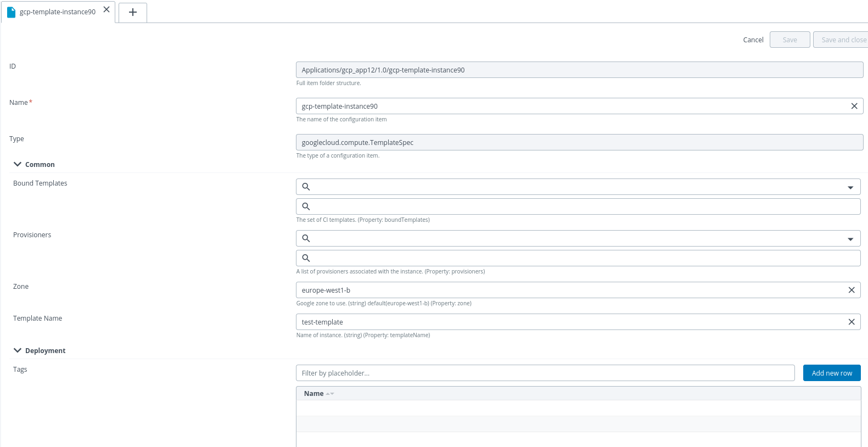Click the document icon on gcp-template-instance90 tab
868x447 pixels.
(11, 12)
